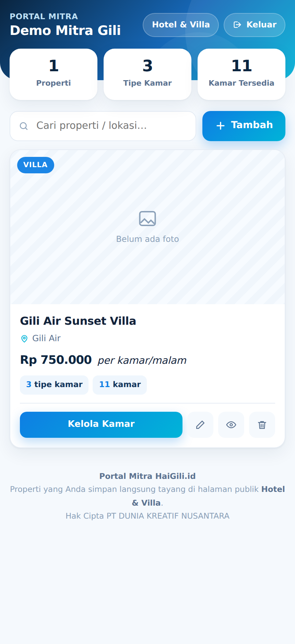
Task: Click the plus icon on Tambah
Action: point(221,126)
